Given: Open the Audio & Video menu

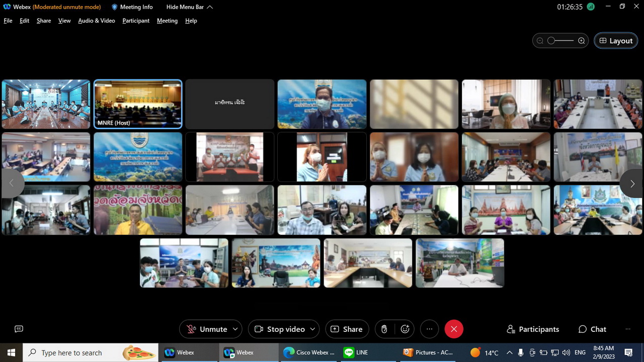Looking at the screenshot, I should 97,21.
